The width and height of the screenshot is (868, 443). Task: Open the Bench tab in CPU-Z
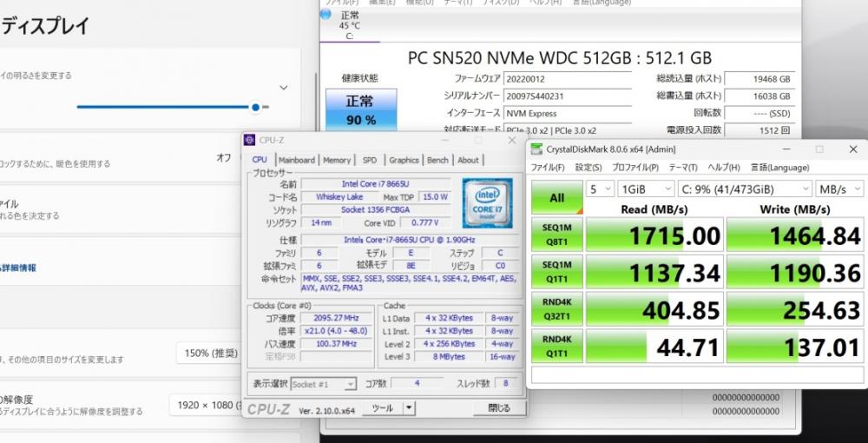coord(437,160)
